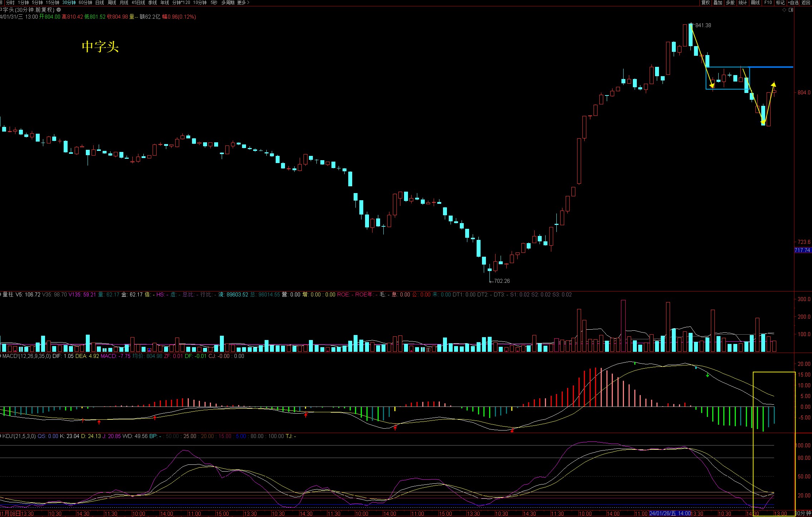The width and height of the screenshot is (812, 517).
Task: Click the 30分钟 label at bottom right
Action: tap(803, 513)
